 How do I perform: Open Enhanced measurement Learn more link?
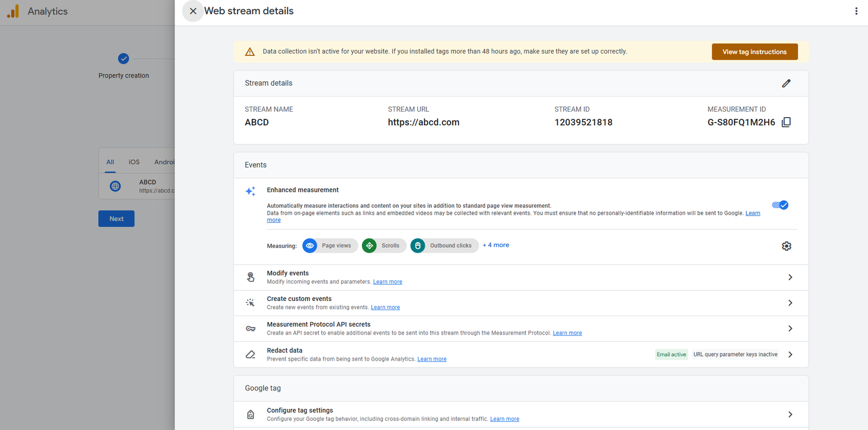click(752, 213)
